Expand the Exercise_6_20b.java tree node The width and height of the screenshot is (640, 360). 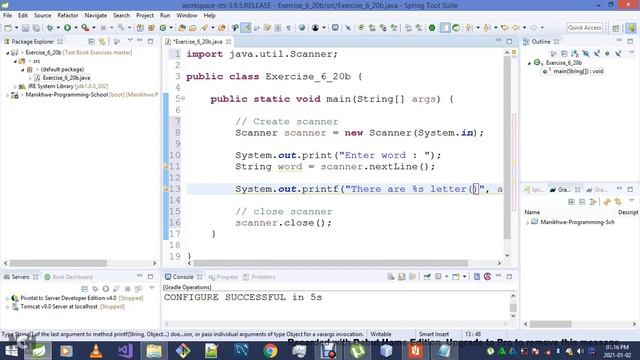[x=31, y=78]
